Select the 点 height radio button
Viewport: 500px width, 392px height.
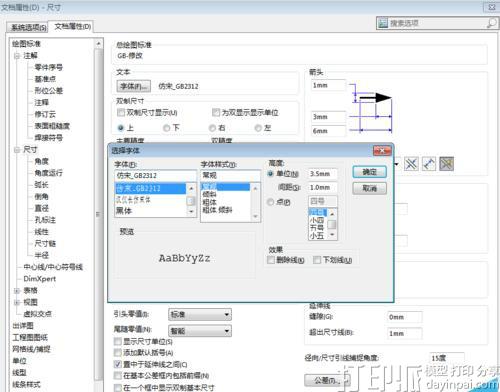[271, 202]
